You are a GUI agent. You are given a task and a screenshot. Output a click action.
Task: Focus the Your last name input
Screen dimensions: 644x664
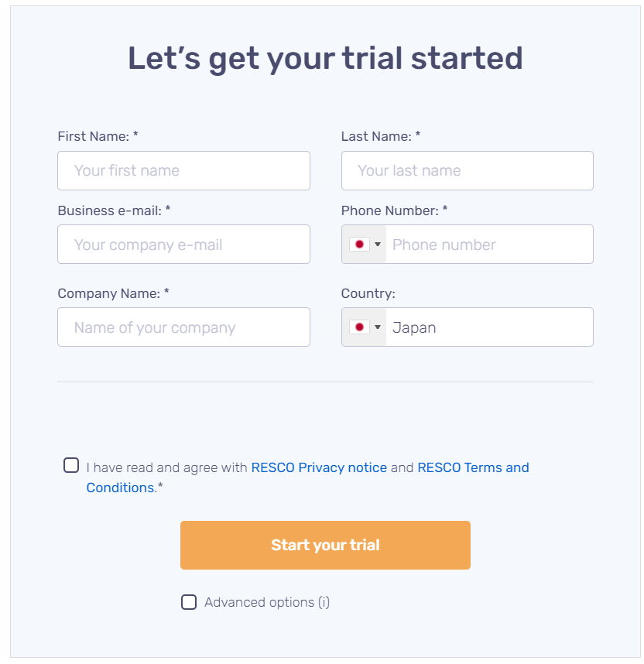pos(467,171)
